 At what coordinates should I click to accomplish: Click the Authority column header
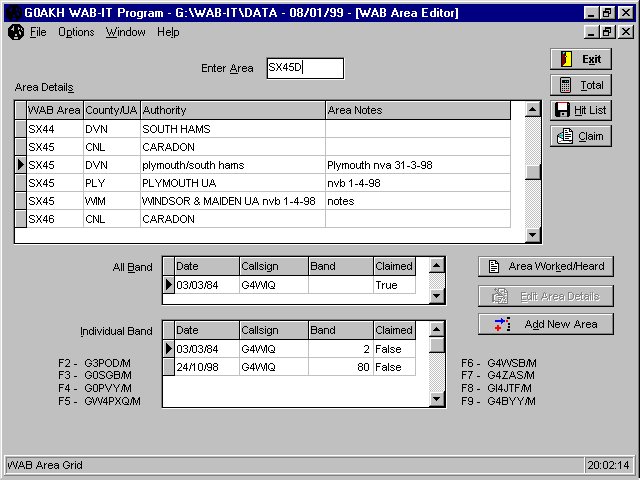233,110
